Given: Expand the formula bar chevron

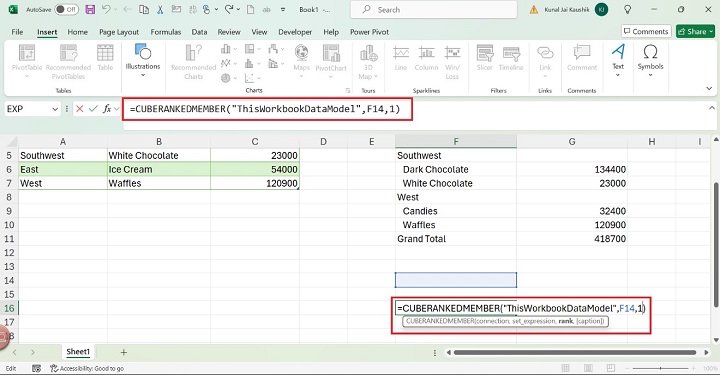Looking at the screenshot, I should tap(712, 108).
